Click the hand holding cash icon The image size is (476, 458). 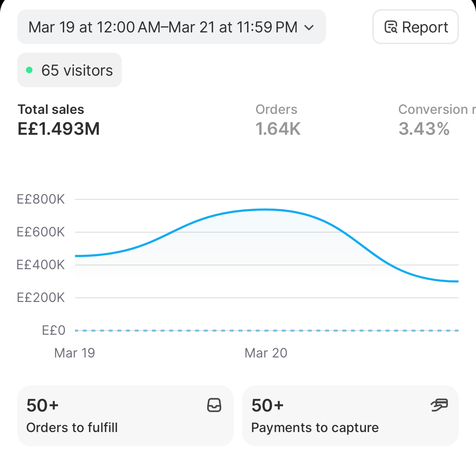[x=439, y=405]
